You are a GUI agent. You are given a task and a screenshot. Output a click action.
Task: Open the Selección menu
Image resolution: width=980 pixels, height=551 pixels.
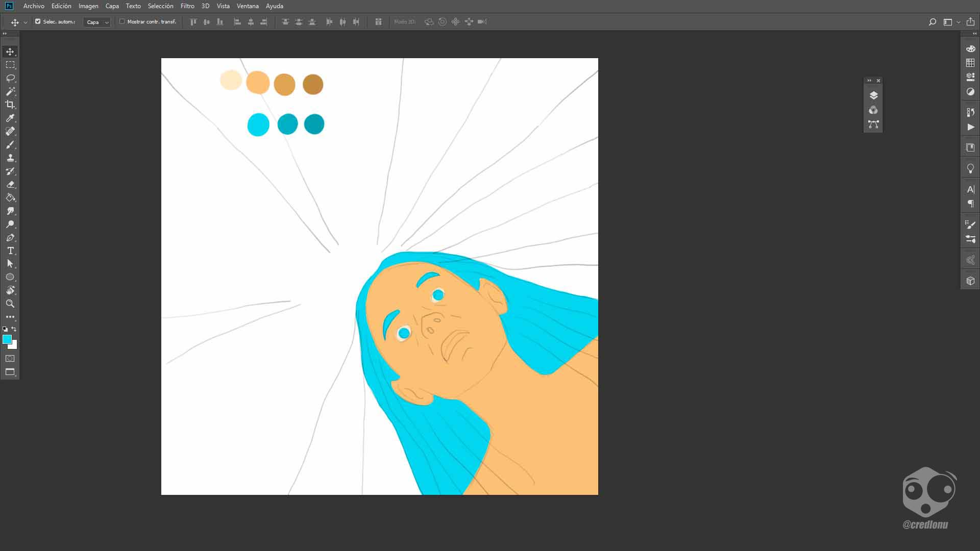[160, 6]
